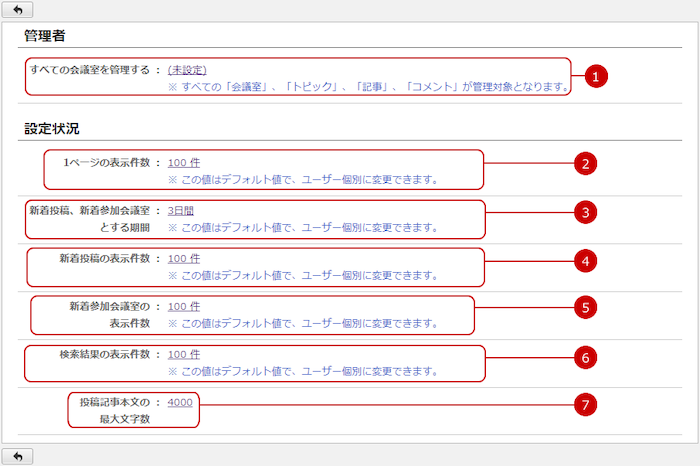The image size is (700, 466).
Task: Click the back arrow button at bottom
Action: tap(18, 456)
